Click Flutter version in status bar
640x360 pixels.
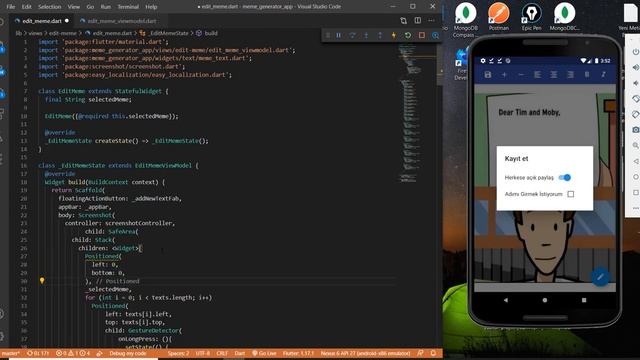[298, 353]
